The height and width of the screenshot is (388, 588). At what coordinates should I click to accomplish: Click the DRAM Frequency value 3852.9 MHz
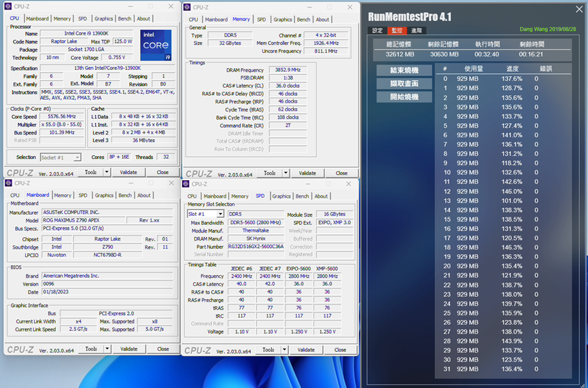pyautogui.click(x=288, y=70)
